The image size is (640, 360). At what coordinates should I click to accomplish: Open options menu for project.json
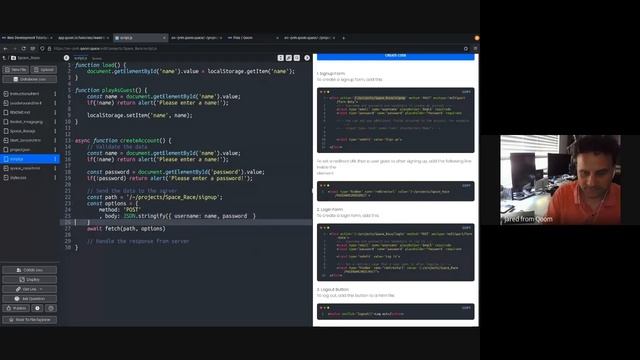(55, 150)
